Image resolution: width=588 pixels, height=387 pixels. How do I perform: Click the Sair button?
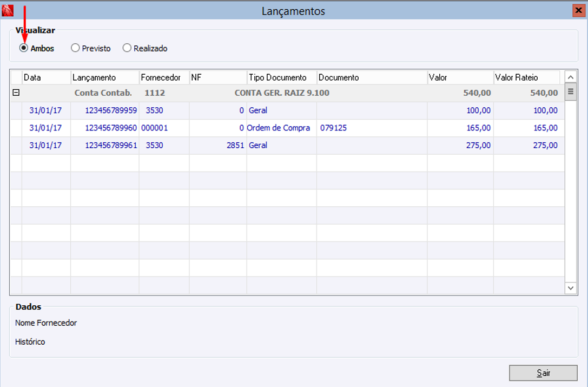click(543, 373)
